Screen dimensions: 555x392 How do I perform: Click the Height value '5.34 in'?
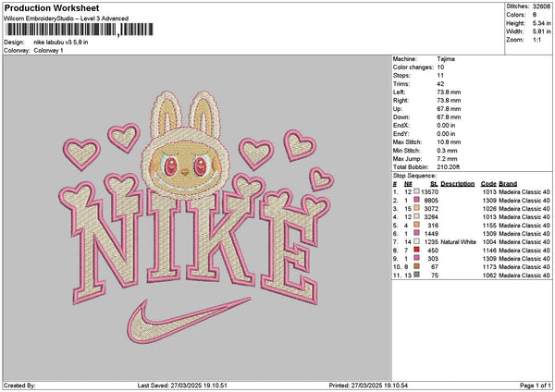pos(541,23)
